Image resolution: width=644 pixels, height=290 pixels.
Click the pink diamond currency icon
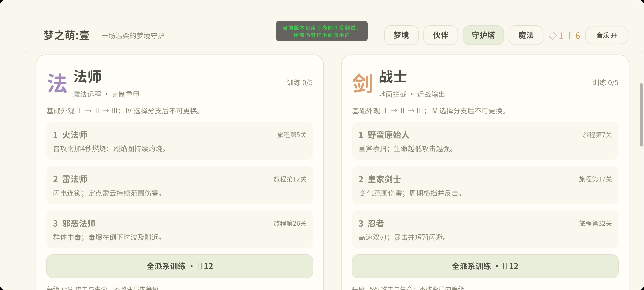click(x=552, y=36)
